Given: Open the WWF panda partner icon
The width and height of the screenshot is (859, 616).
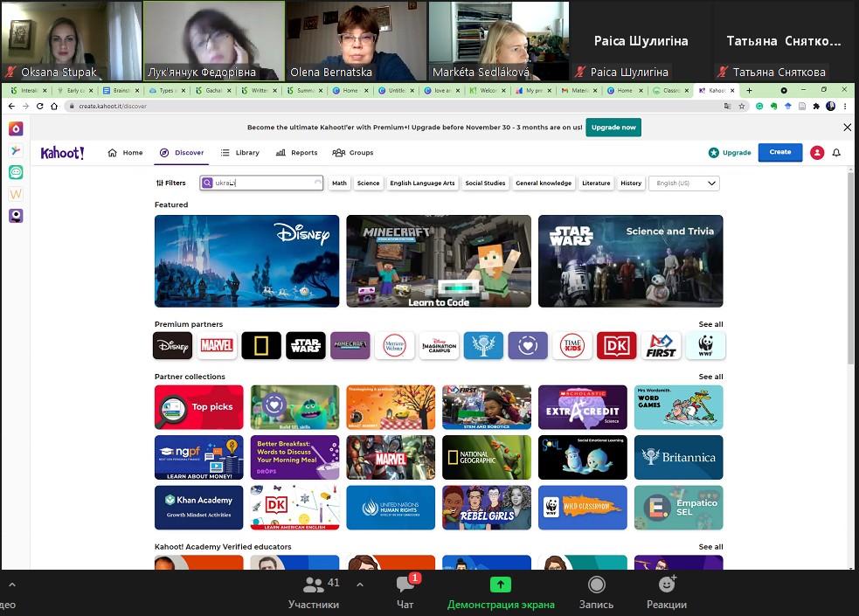Looking at the screenshot, I should 705,346.
